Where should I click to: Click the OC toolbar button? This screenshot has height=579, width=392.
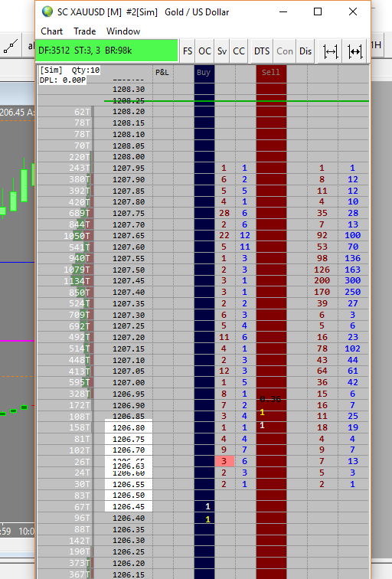205,51
